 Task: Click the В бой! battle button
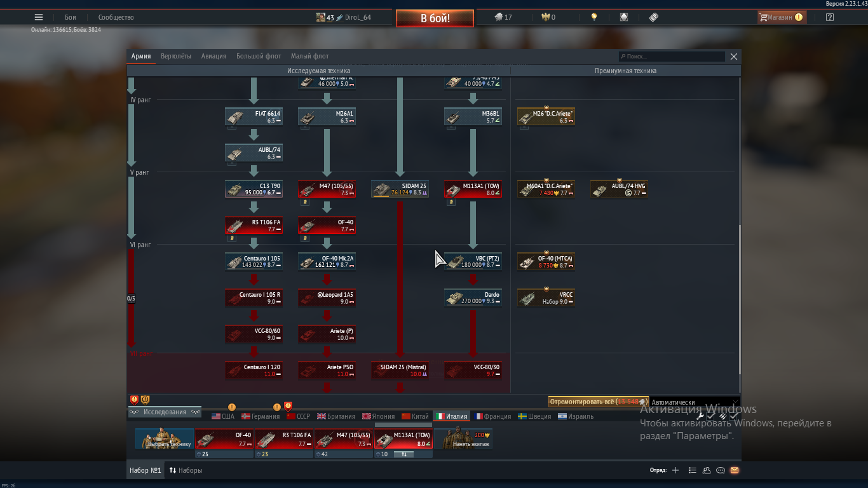[435, 18]
